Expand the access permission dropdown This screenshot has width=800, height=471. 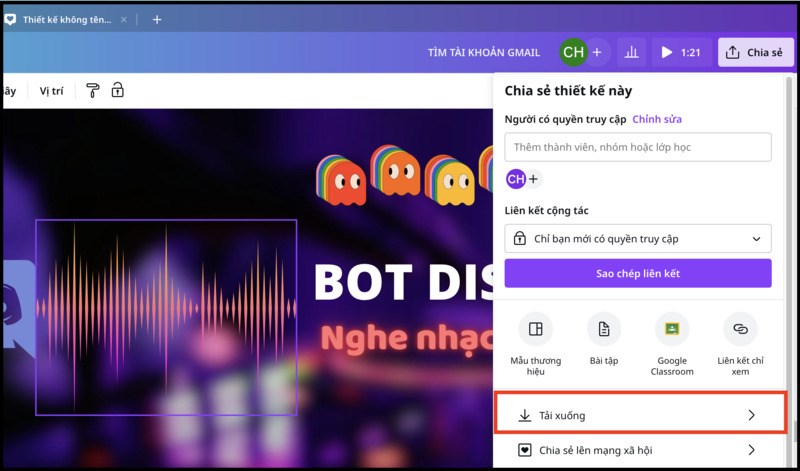[638, 239]
